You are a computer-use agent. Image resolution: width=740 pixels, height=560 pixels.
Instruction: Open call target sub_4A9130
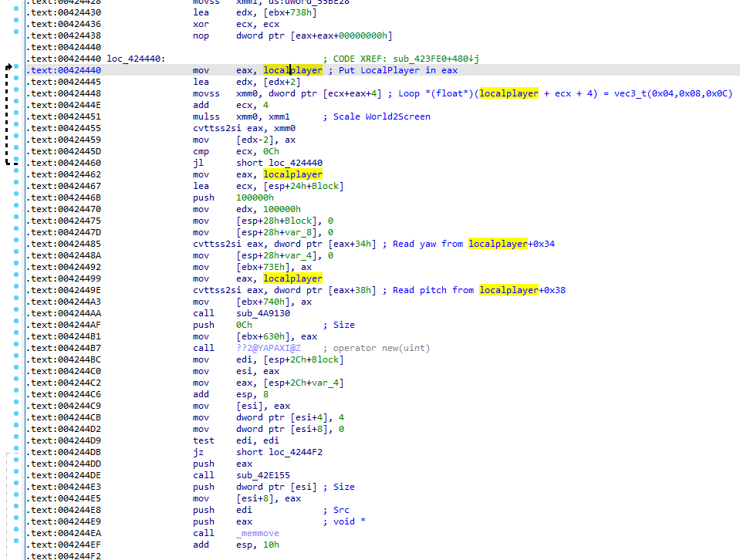point(263,313)
